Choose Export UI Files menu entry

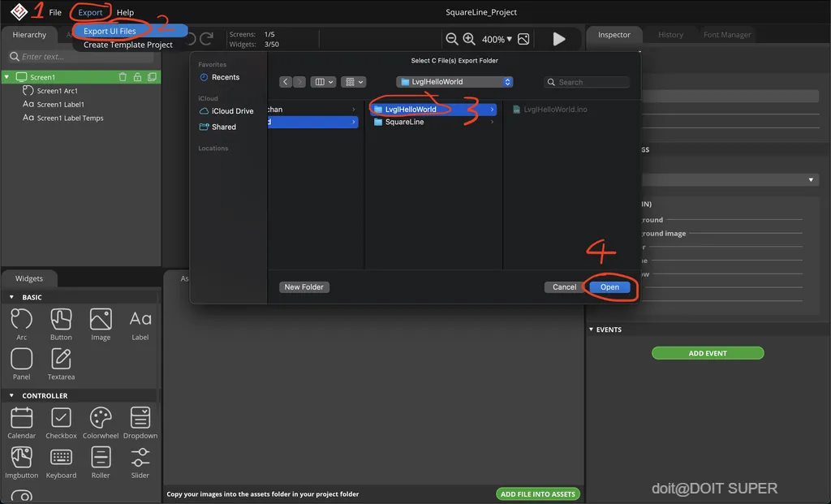pos(110,31)
